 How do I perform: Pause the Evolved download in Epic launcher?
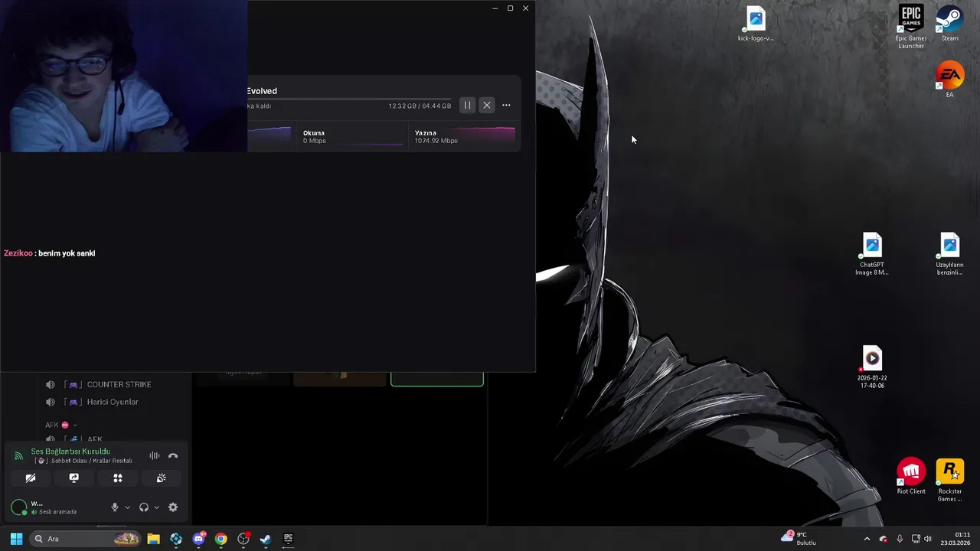[467, 105]
